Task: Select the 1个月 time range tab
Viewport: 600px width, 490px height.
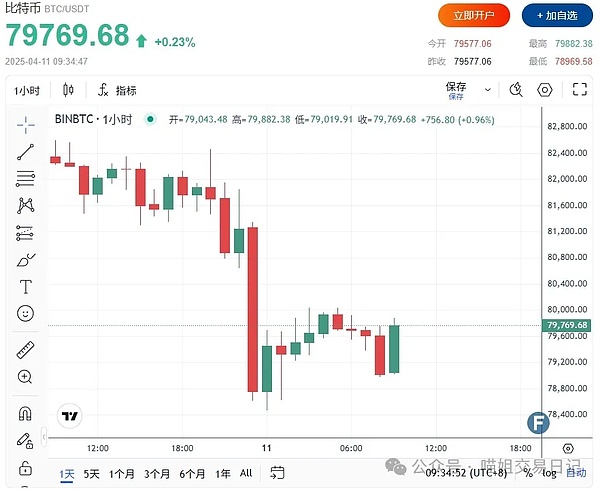Action: (122, 473)
